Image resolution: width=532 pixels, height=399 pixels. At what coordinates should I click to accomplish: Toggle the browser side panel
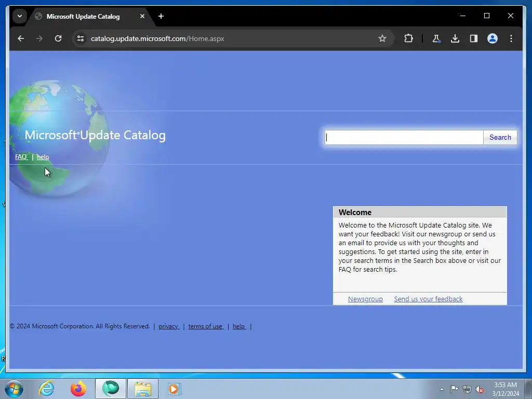(x=474, y=38)
